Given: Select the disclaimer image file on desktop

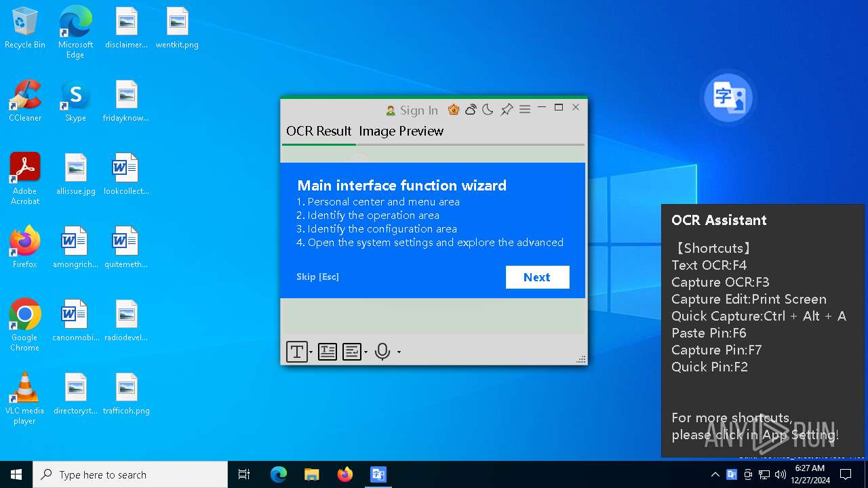Looking at the screenshot, I should pos(127,28).
